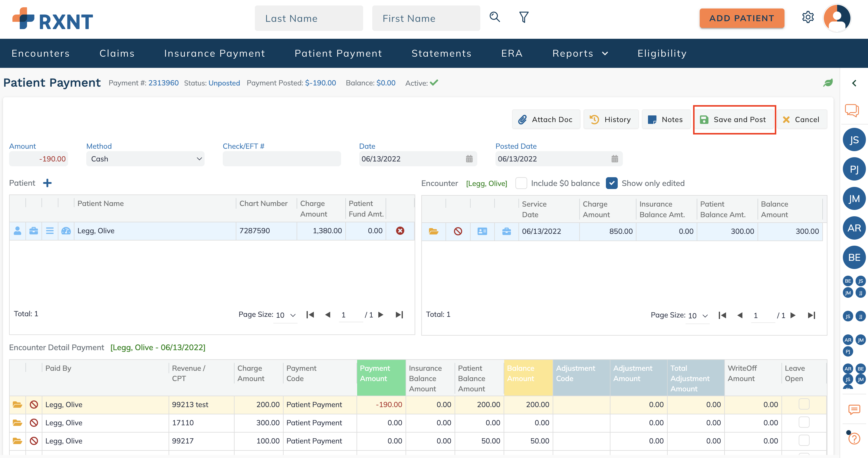Click Save and Post button
The image size is (868, 458).
[x=734, y=119]
